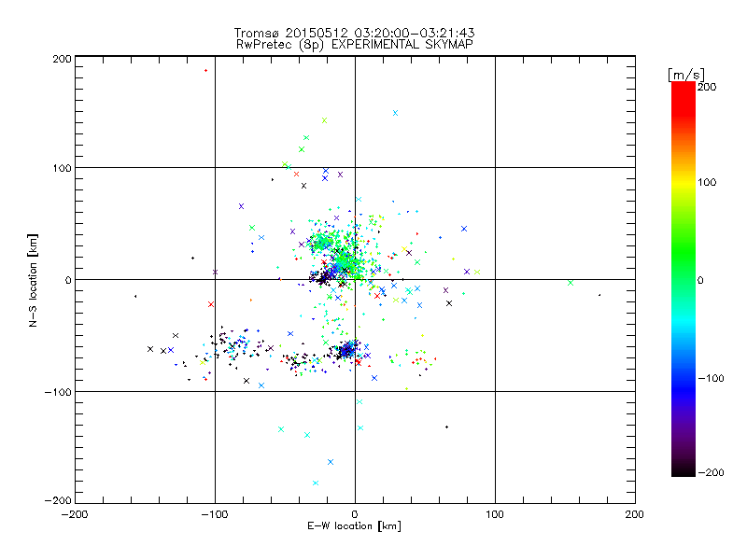
Task: Click the black bottom of the colorbar
Action: tap(684, 469)
